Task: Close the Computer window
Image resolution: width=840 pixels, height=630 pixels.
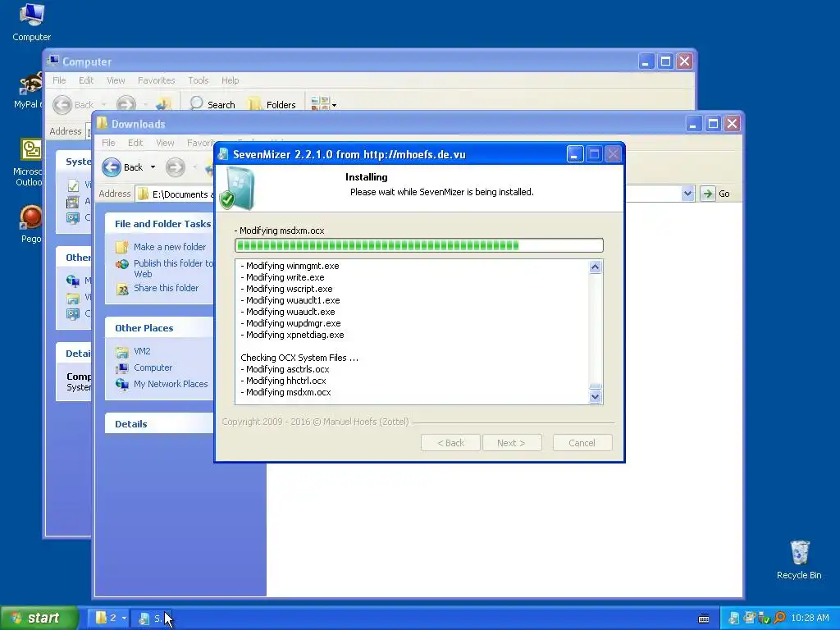Action: tap(684, 61)
